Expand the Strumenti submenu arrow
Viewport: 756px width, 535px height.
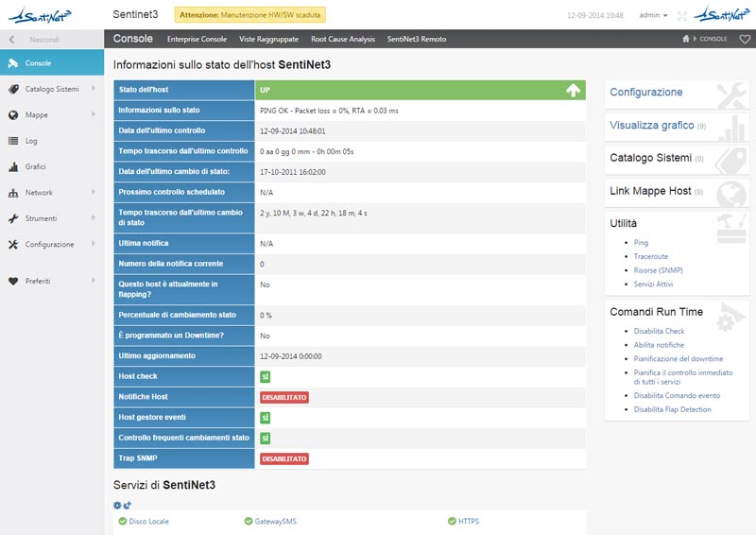93,218
